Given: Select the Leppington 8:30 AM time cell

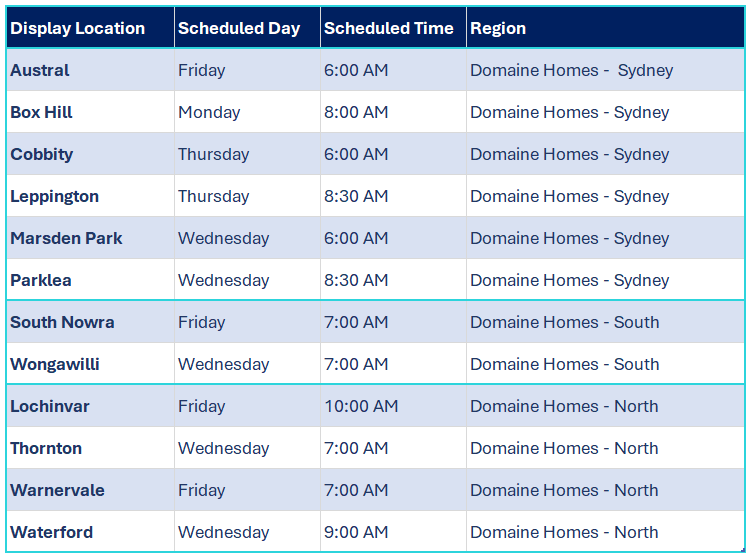Looking at the screenshot, I should point(393,196).
